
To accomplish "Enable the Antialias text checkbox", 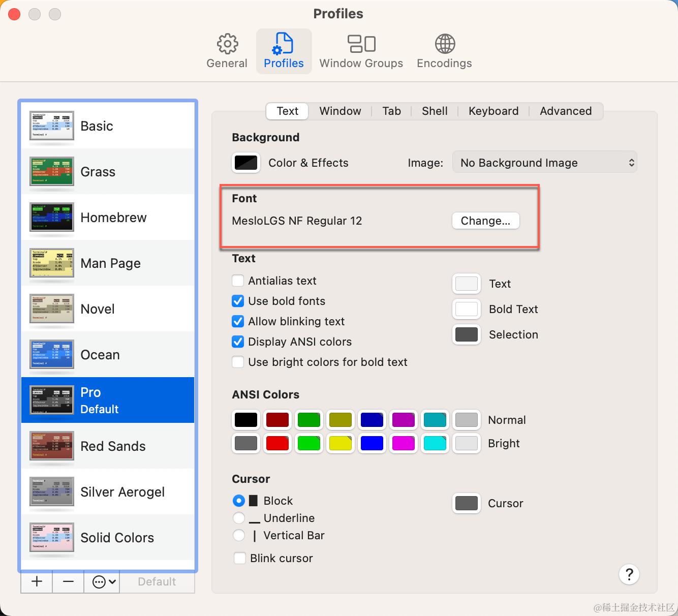I will click(x=238, y=281).
